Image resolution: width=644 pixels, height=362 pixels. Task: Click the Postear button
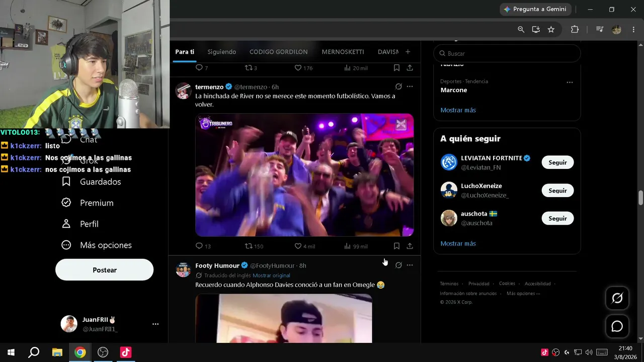click(x=104, y=270)
